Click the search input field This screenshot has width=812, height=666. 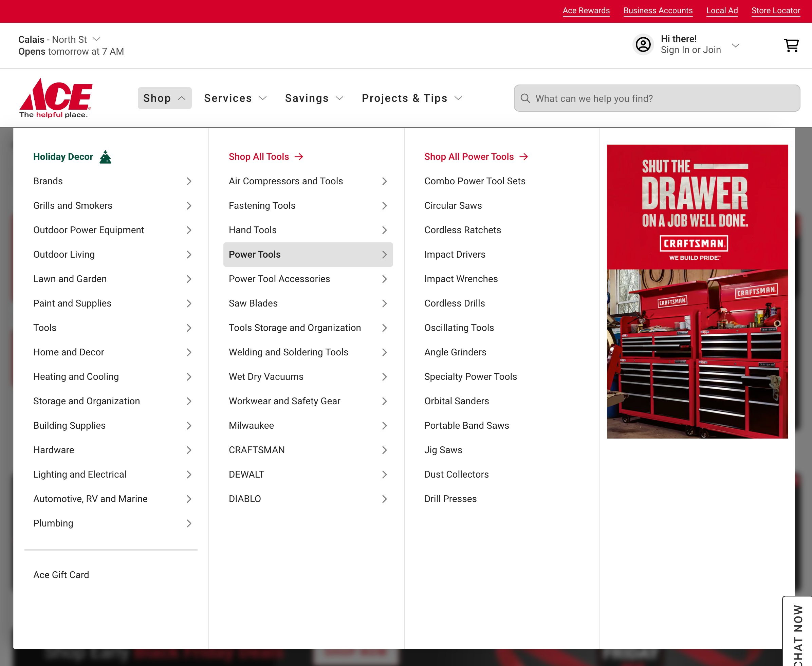[x=656, y=98]
